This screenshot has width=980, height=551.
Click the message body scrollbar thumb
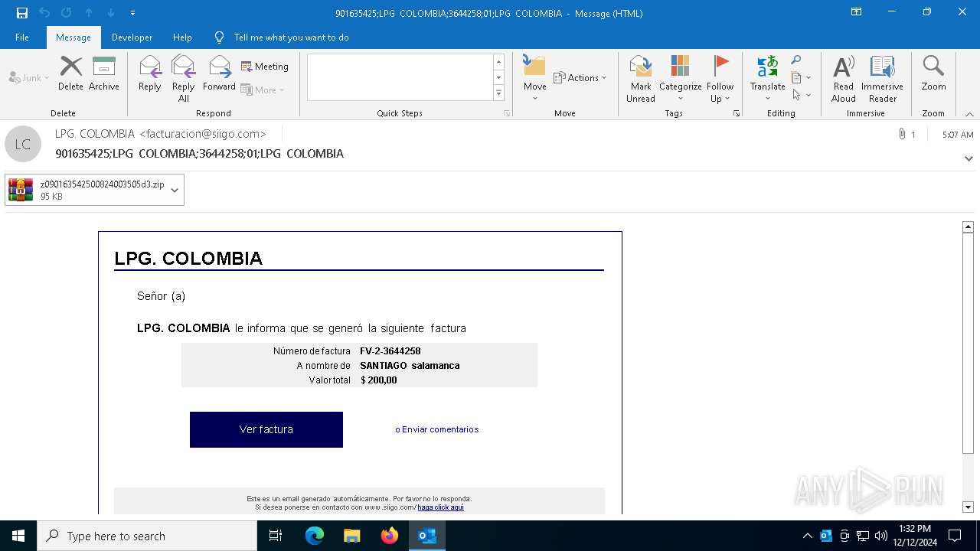[x=968, y=343]
